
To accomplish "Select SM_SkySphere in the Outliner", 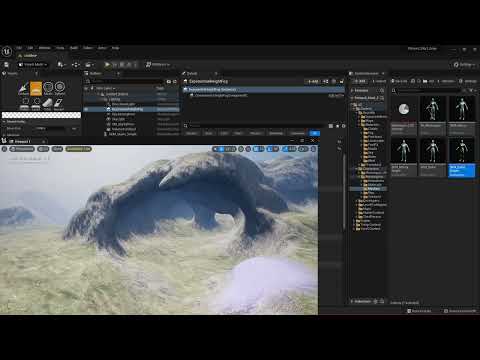I will point(123,124).
